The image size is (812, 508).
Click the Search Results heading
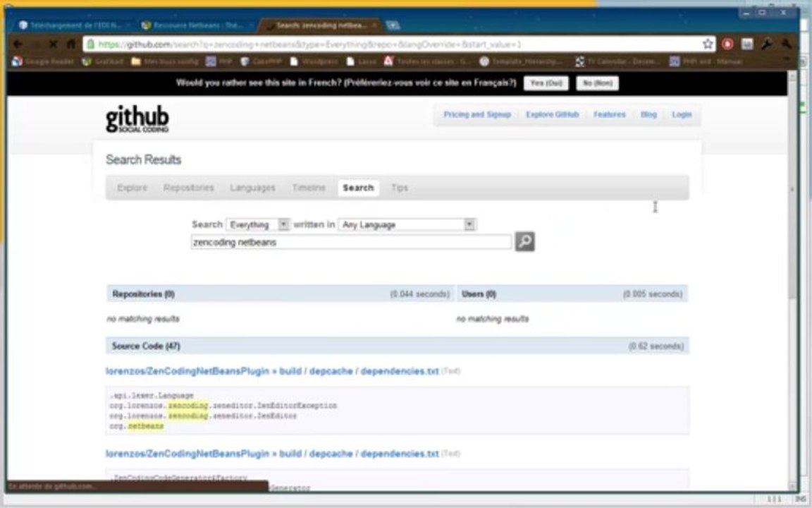144,159
